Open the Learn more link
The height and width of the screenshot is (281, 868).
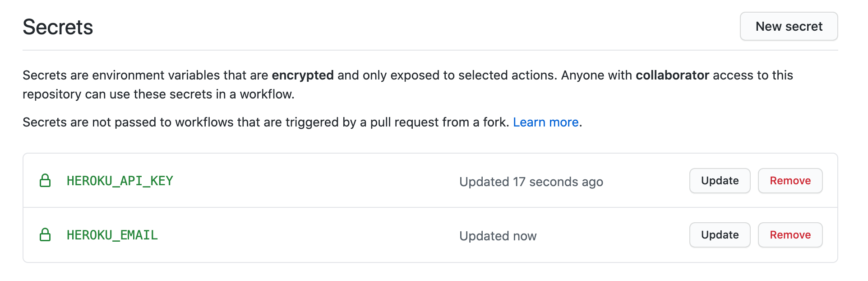(x=545, y=122)
